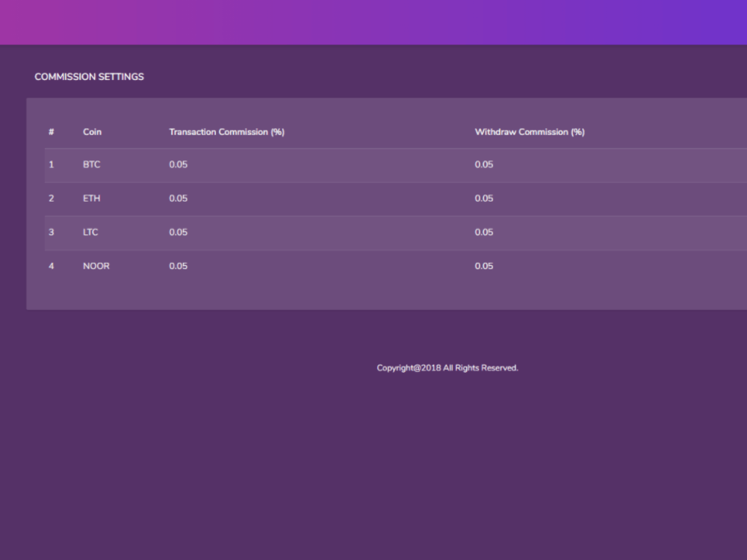Viewport: 747px width, 560px height.
Task: Click the Copyright@2018 All Rights Reserved footer text
Action: point(447,367)
